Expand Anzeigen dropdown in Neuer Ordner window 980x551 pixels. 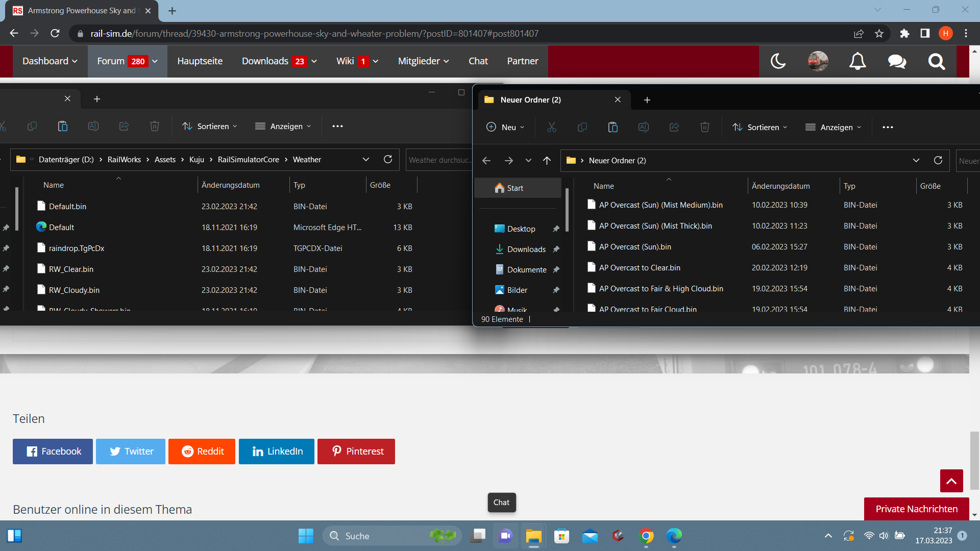pos(833,127)
